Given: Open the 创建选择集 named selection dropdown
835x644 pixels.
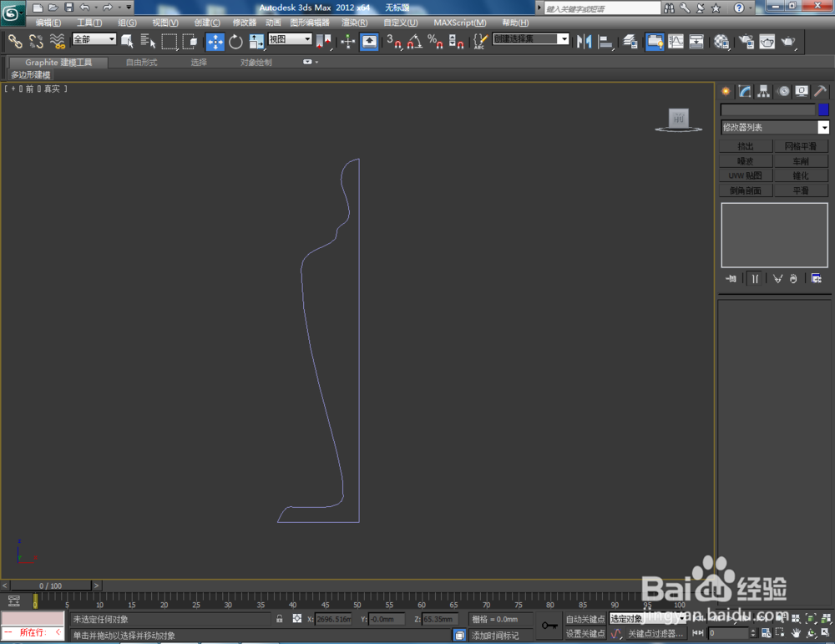Looking at the screenshot, I should [531, 39].
